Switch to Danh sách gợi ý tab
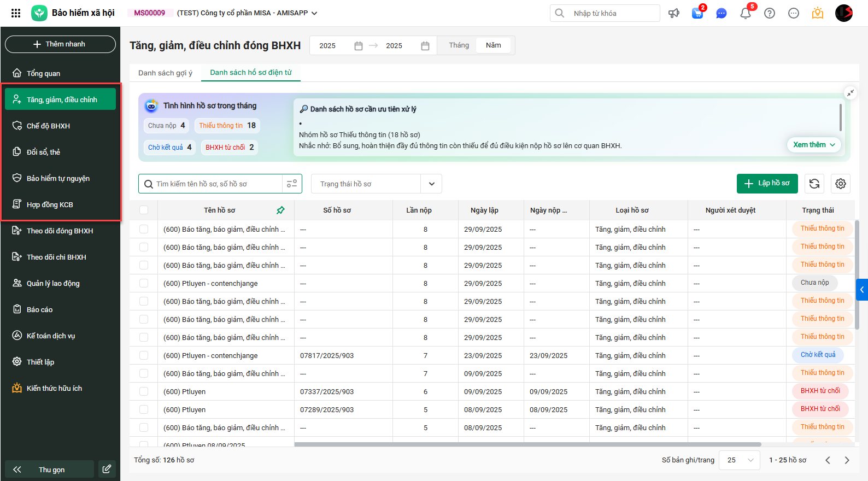 coord(165,73)
